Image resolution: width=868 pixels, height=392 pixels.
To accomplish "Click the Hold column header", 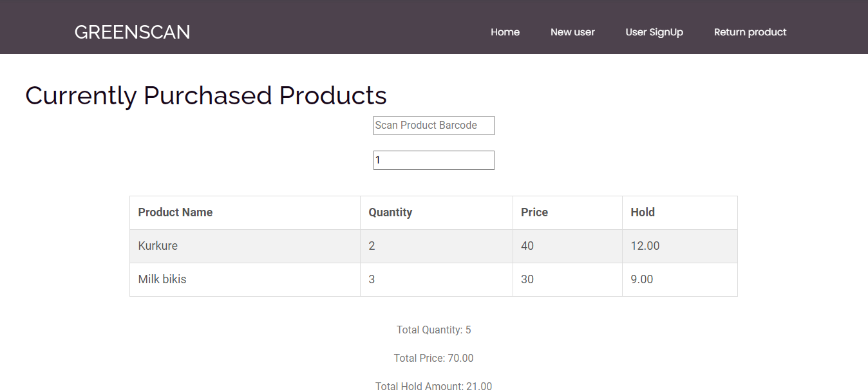I will click(x=643, y=212).
